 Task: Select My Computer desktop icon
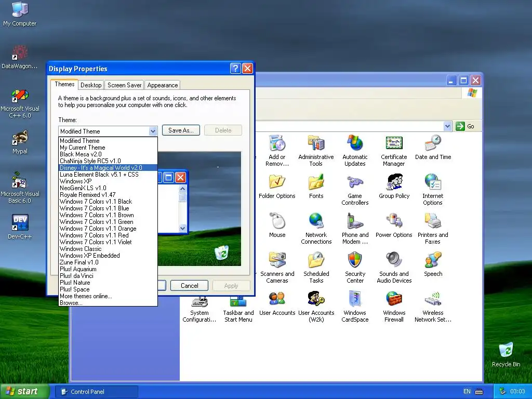pos(20,14)
